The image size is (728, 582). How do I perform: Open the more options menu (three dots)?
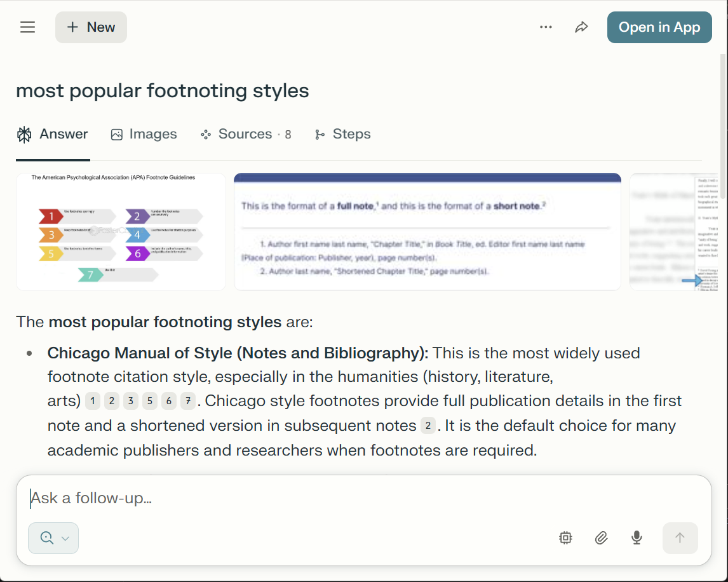click(546, 27)
